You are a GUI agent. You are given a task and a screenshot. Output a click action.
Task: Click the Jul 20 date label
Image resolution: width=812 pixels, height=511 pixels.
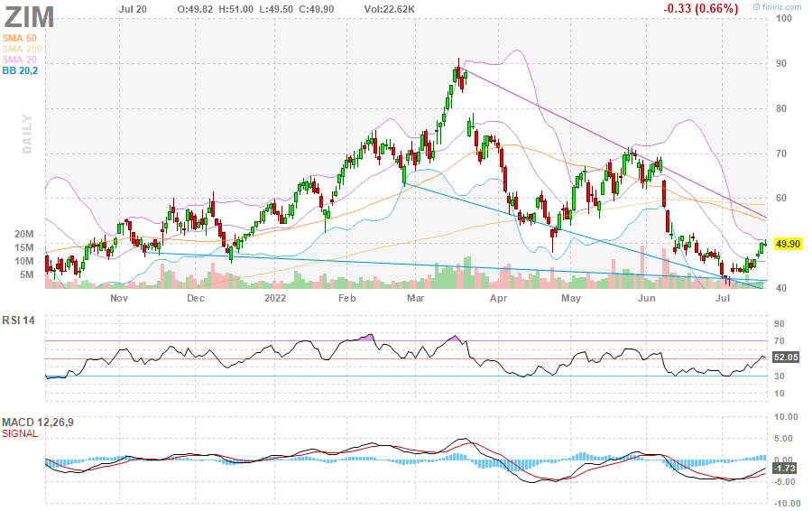[x=134, y=9]
